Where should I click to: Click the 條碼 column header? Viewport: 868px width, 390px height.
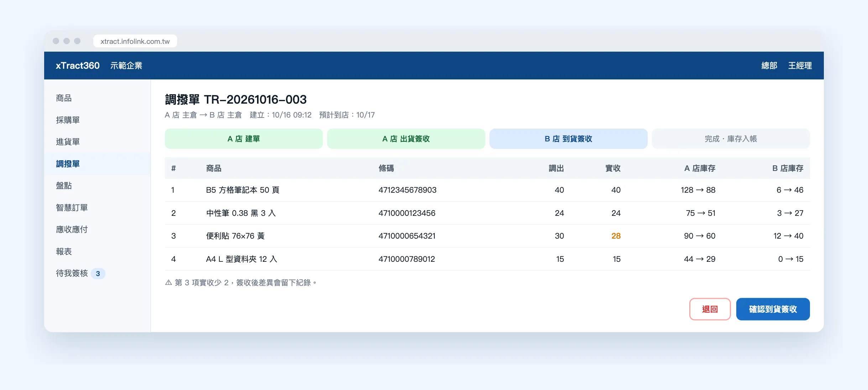point(386,168)
